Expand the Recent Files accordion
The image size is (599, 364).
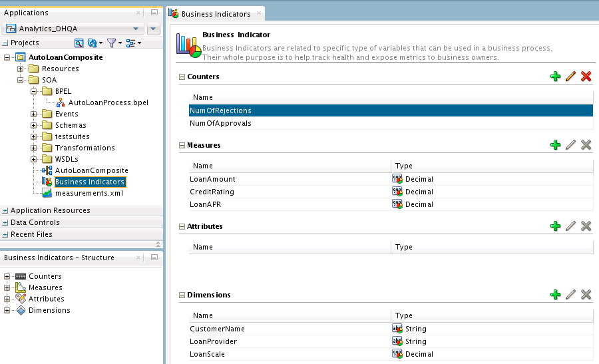[x=5, y=234]
